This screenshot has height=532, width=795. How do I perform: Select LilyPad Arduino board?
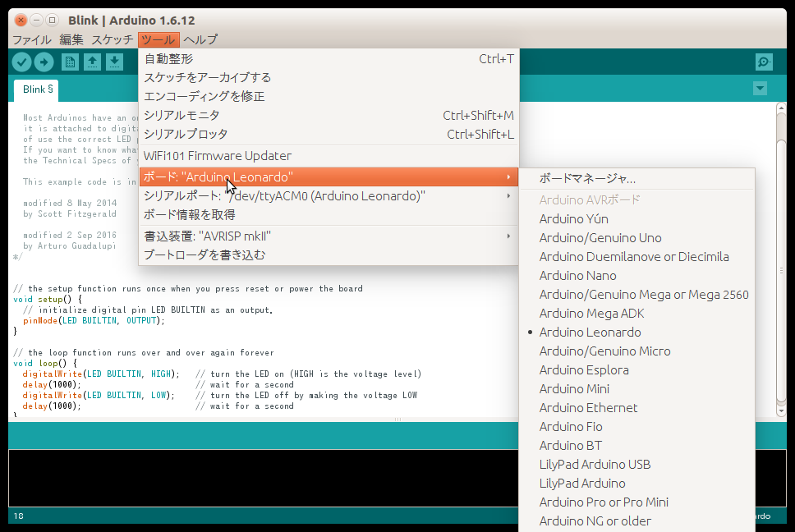coord(636,483)
